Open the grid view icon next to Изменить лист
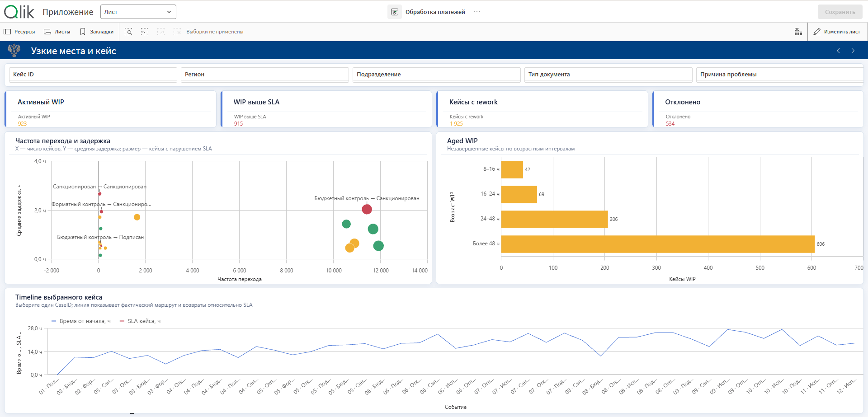Image resolution: width=868 pixels, height=417 pixels. (798, 32)
